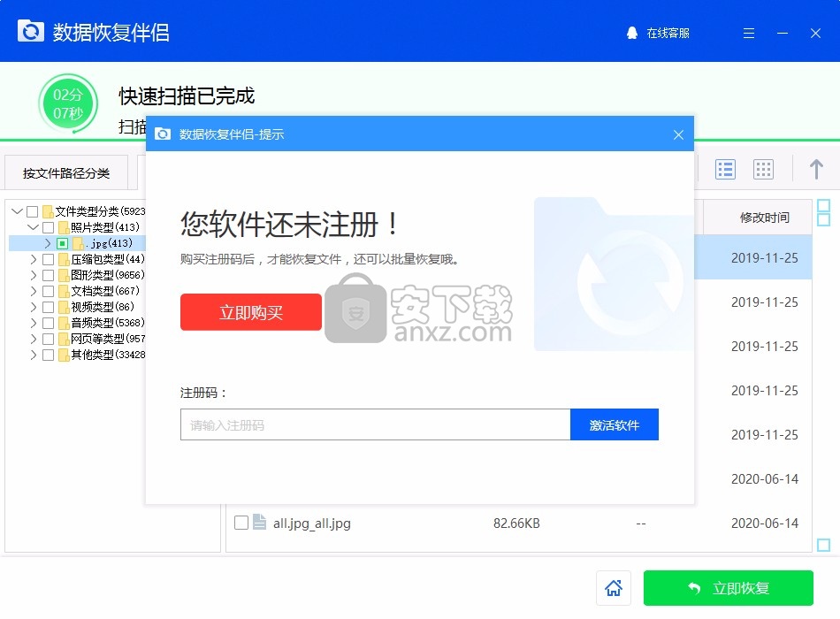
Task: Click the first 2020-06-14 date cell
Action: click(765, 478)
